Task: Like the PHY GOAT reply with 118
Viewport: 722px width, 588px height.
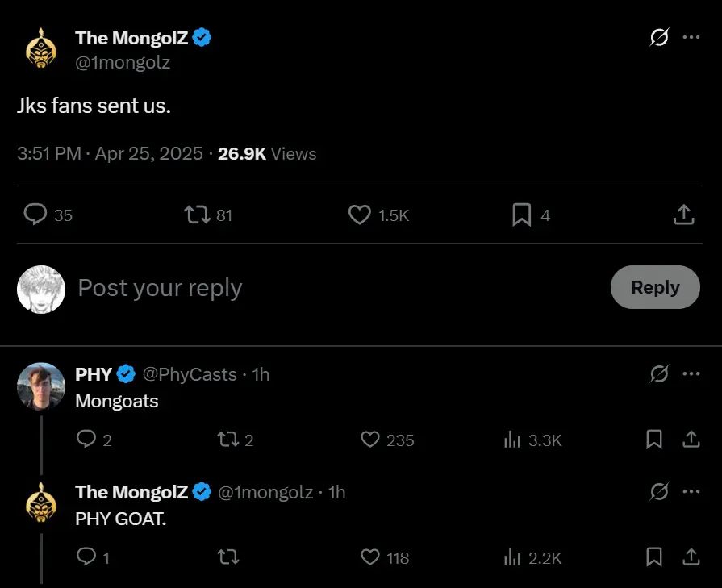Action: point(370,557)
